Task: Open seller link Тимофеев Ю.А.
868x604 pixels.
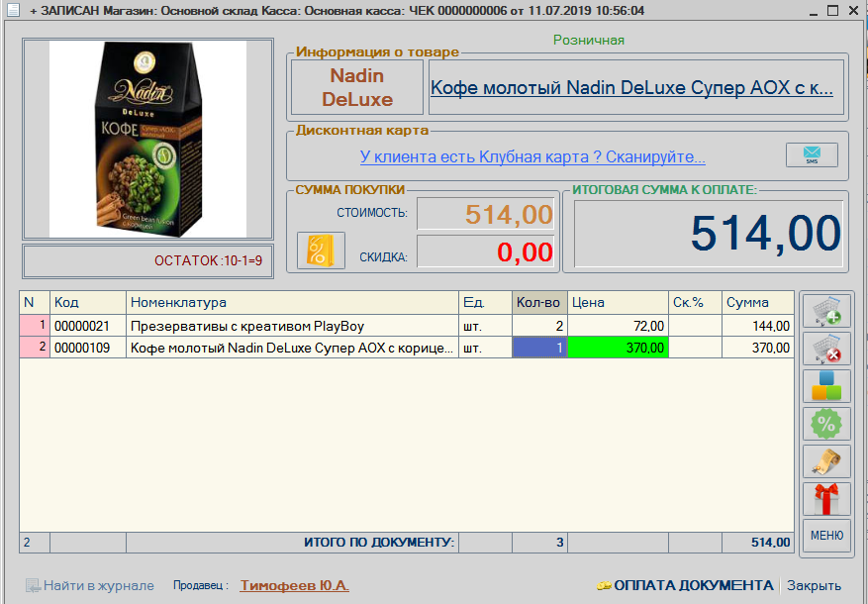Action: [x=295, y=585]
